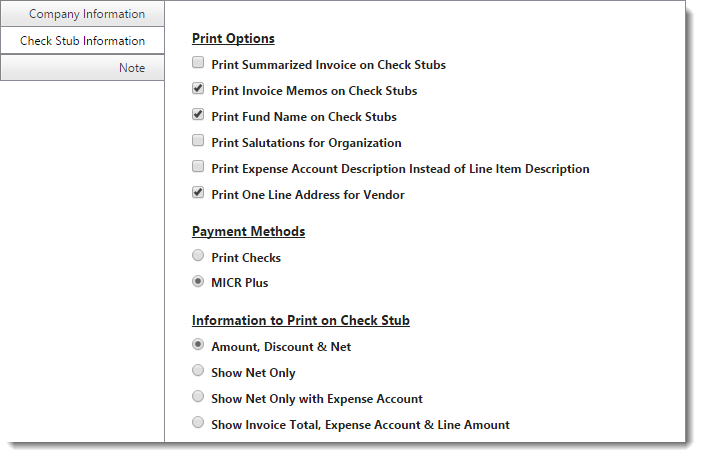Click the Information to Print on Check Stub heading
The image size is (701, 457).
point(300,321)
